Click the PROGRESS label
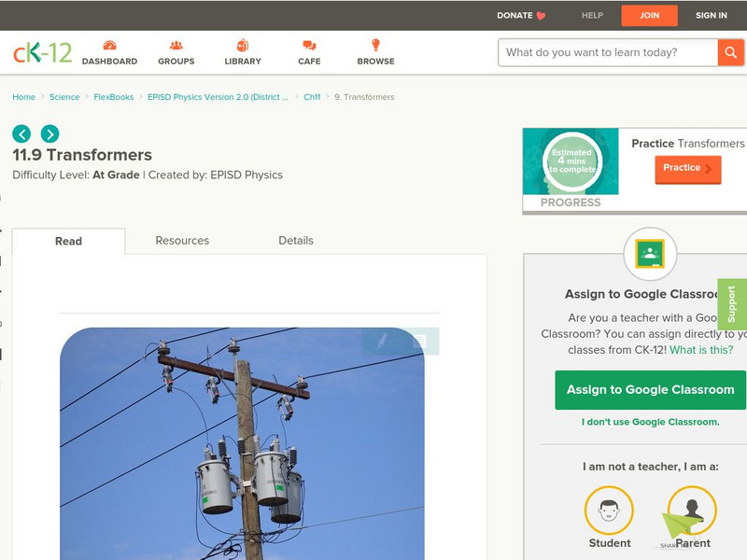The image size is (747, 560). 571,203
